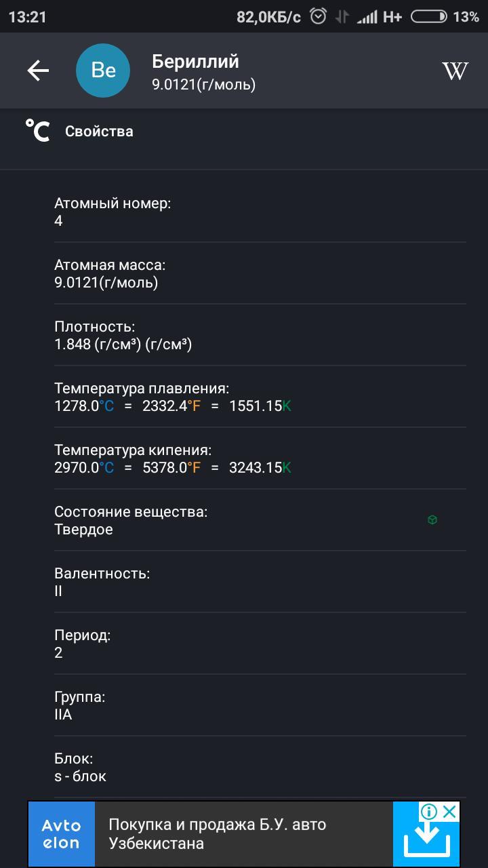Tap the green solid-state cube icon

pyautogui.click(x=432, y=520)
